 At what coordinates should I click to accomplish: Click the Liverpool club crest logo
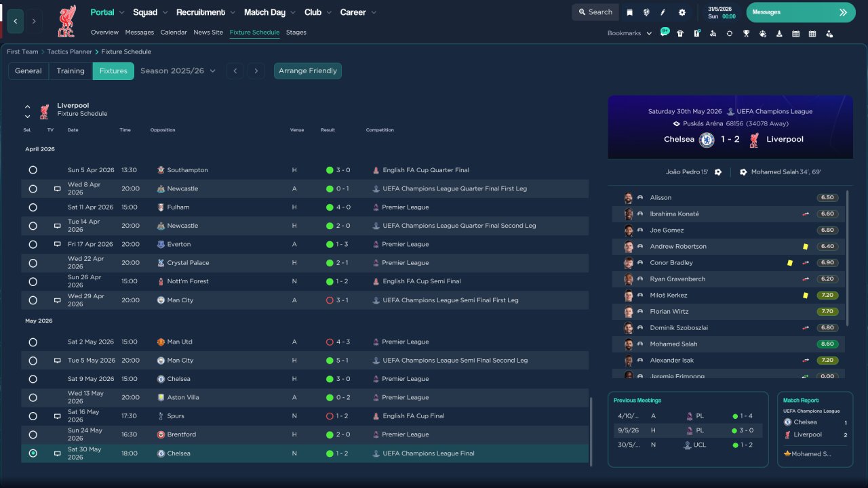coord(66,21)
